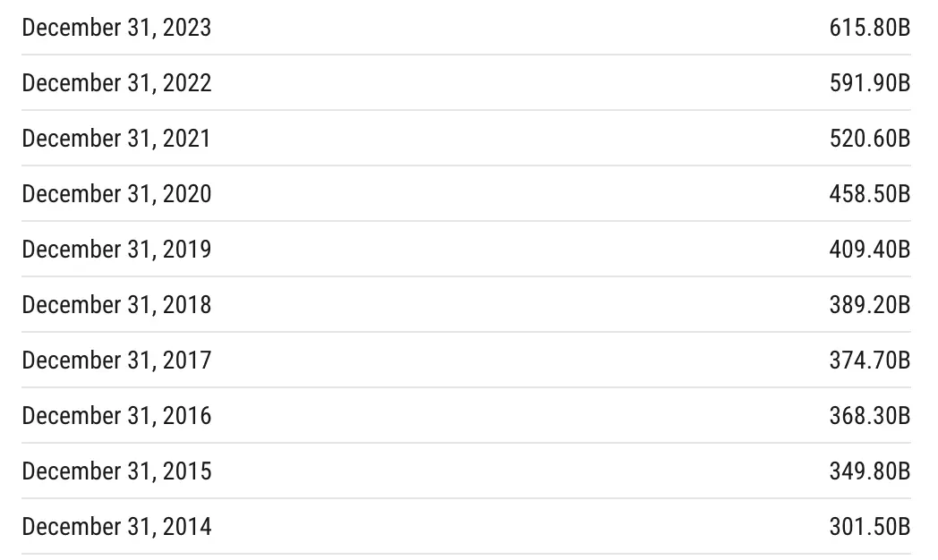The image size is (938, 560).
Task: Select the 389.20B figure
Action: click(869, 305)
